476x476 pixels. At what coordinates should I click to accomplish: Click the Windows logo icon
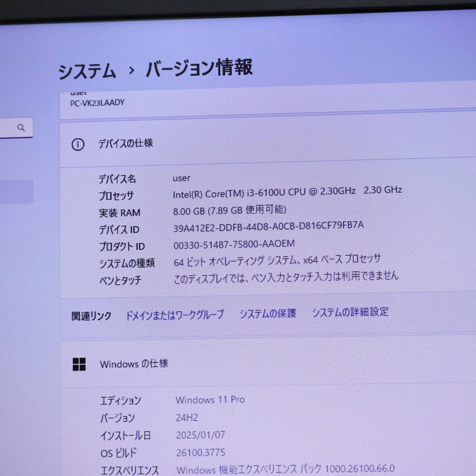pos(79,364)
